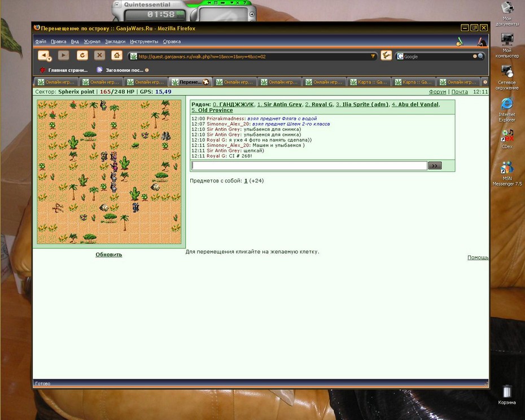Screen dimensions: 525x420
Task: Click the Quintessential player help question mark
Action: pos(244,3)
